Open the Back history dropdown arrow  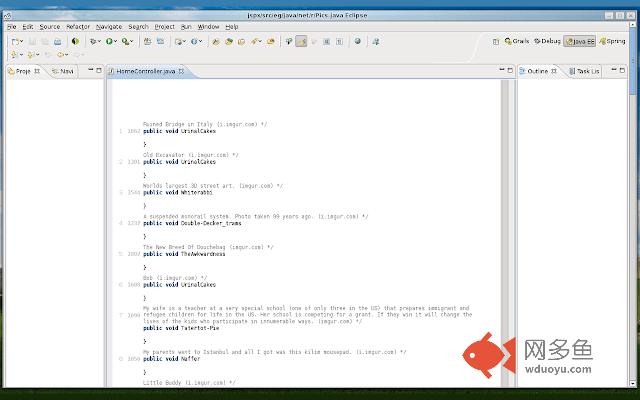pos(67,55)
